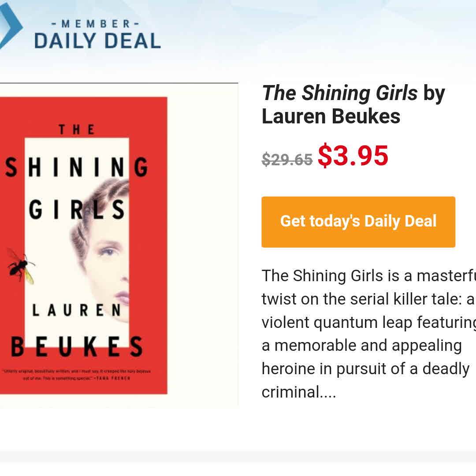Click the gray divider bar at bottom
This screenshot has width=476, height=476.
(x=238, y=456)
